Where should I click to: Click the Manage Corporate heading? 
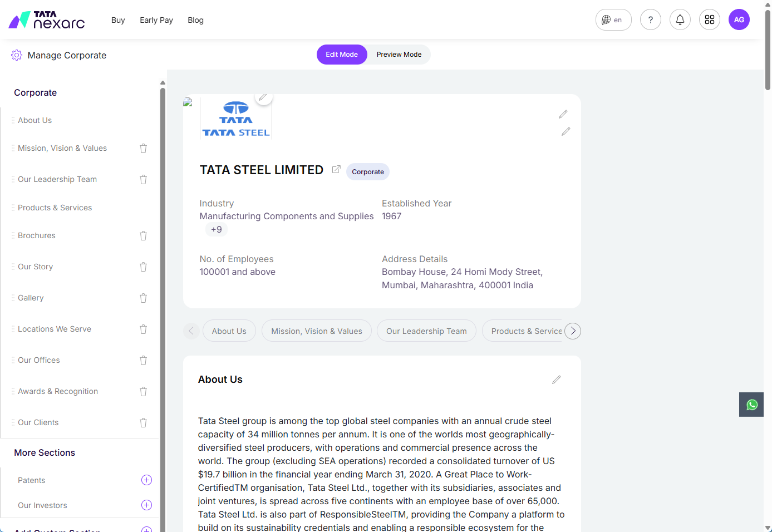click(x=67, y=55)
